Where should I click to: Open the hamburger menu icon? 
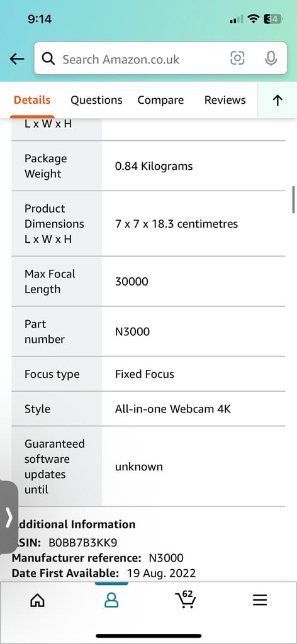point(260,601)
